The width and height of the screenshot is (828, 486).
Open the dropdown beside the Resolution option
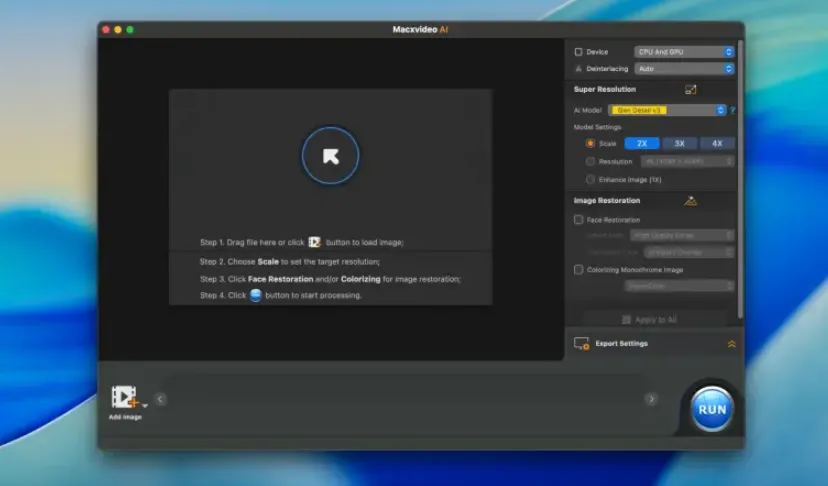click(x=688, y=161)
